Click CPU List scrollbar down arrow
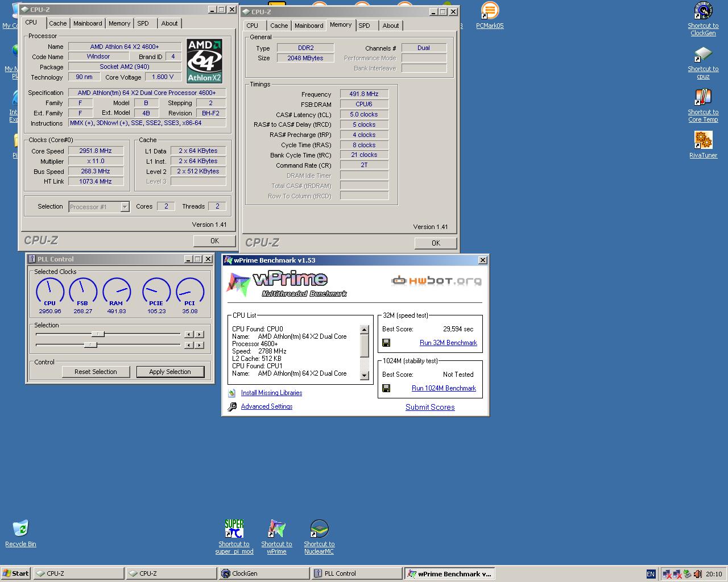This screenshot has width=728, height=582. 365,376
